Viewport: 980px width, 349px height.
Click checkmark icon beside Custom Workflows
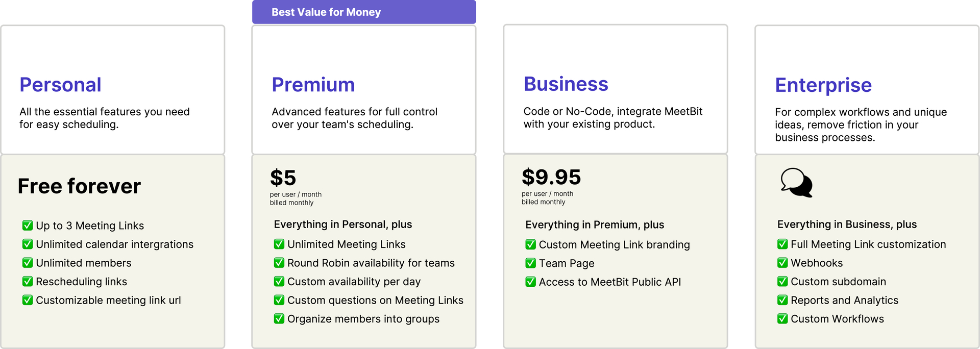click(782, 319)
